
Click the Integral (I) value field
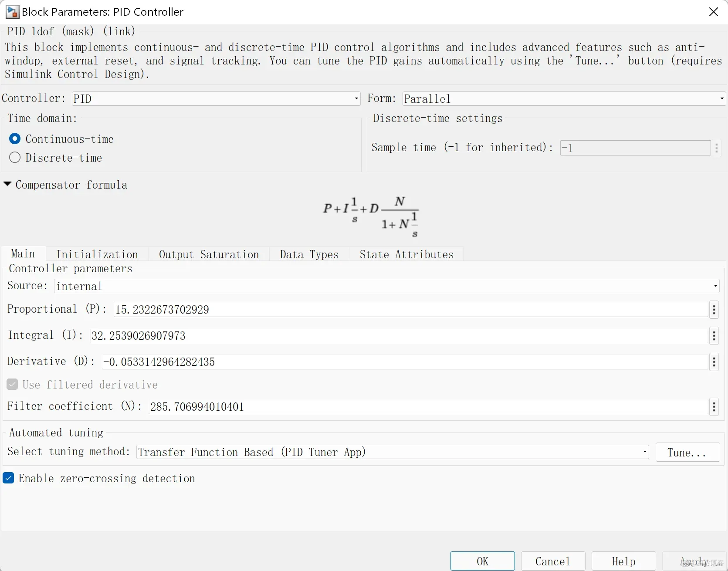tap(399, 336)
